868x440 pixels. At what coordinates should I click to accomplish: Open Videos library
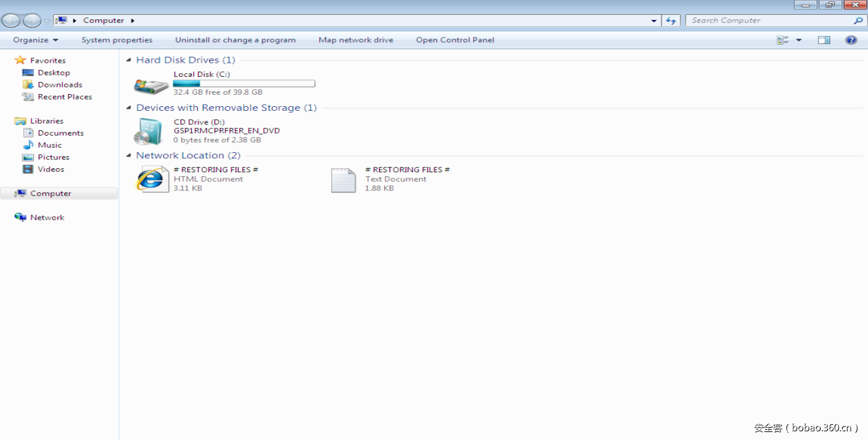(51, 169)
